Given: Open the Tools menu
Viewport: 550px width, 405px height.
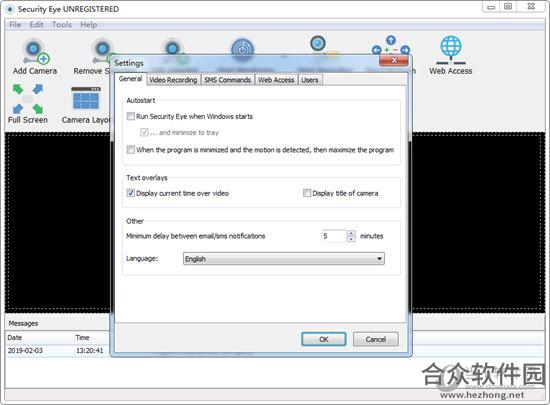Looking at the screenshot, I should click(x=62, y=25).
